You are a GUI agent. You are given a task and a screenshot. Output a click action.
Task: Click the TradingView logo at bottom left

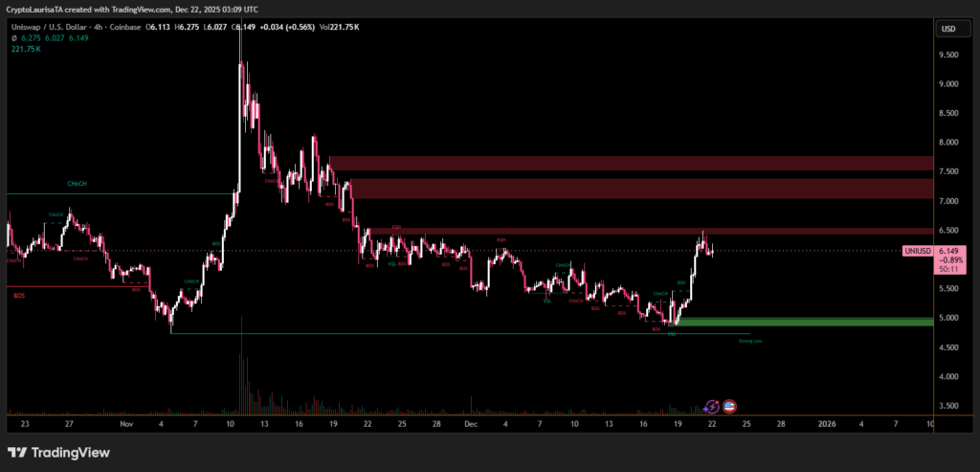pyautogui.click(x=58, y=453)
